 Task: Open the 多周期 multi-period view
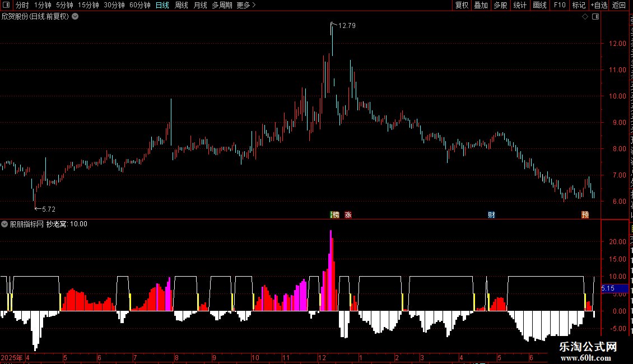222,5
